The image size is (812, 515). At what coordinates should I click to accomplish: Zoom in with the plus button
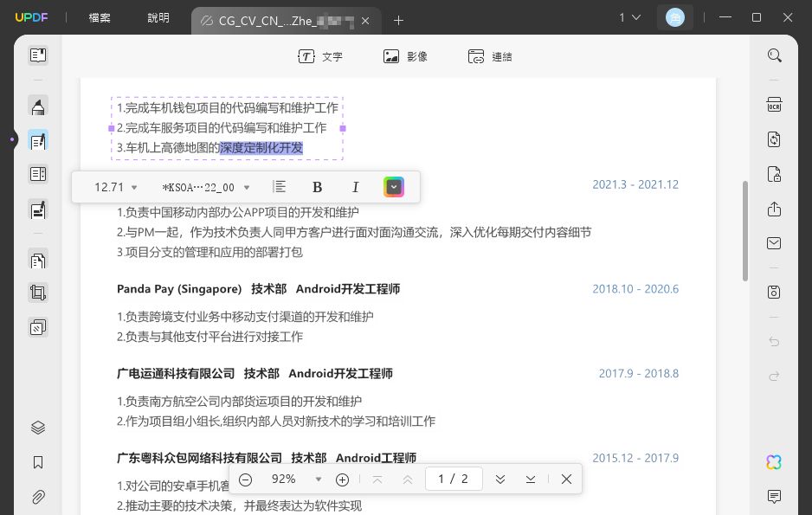342,480
